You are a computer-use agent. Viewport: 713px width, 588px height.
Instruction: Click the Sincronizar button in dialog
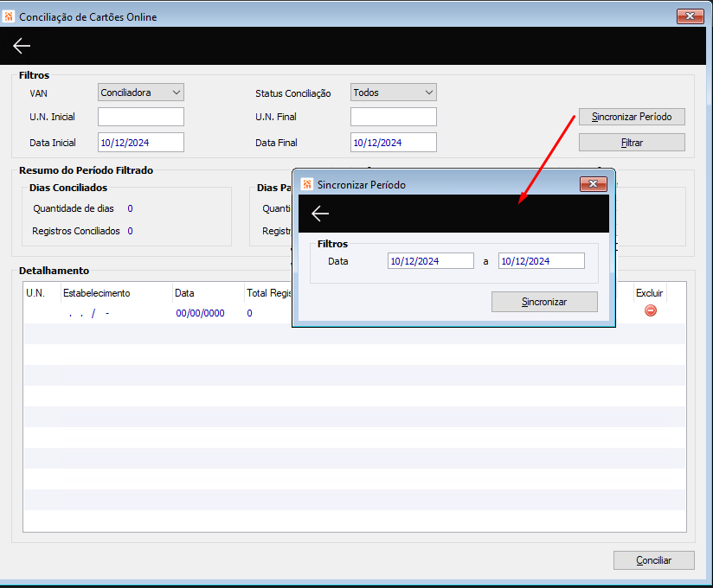pos(544,302)
